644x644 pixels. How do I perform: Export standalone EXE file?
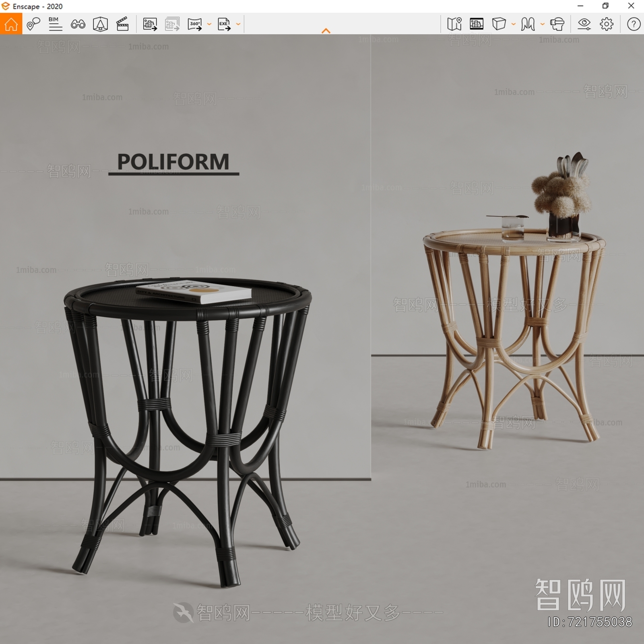pos(224,24)
